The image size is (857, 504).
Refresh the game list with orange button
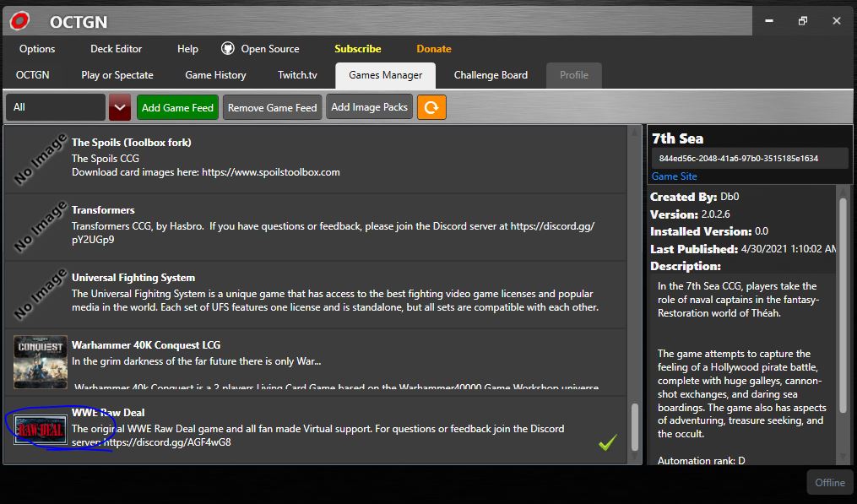[x=431, y=107]
